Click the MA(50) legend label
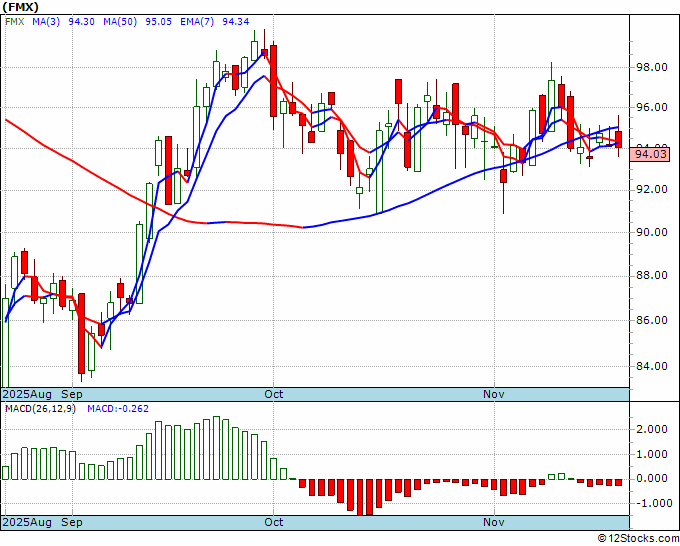 tap(120, 22)
